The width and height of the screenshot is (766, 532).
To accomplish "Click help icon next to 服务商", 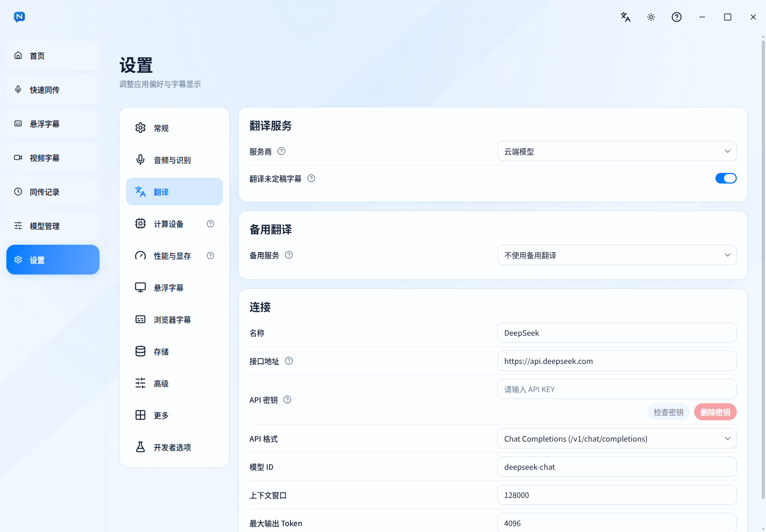I will 281,151.
